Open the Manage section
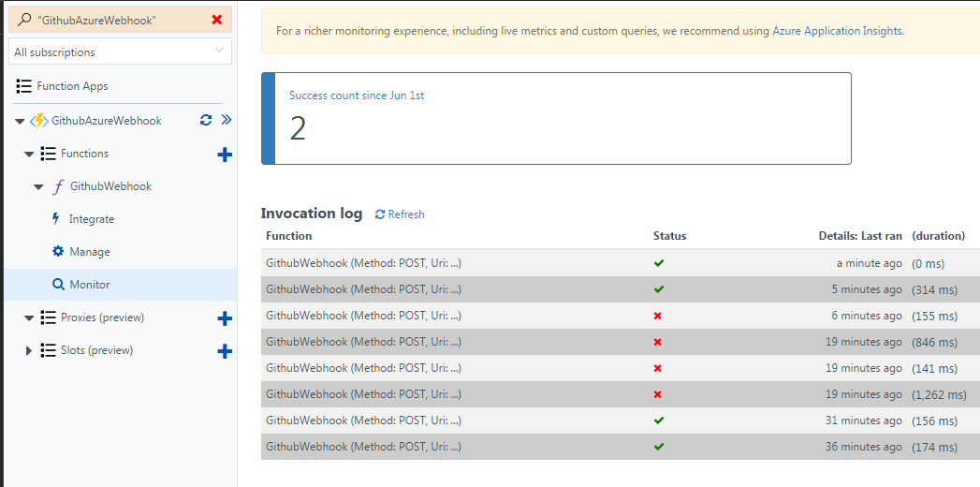The image size is (980, 487). (x=89, y=251)
